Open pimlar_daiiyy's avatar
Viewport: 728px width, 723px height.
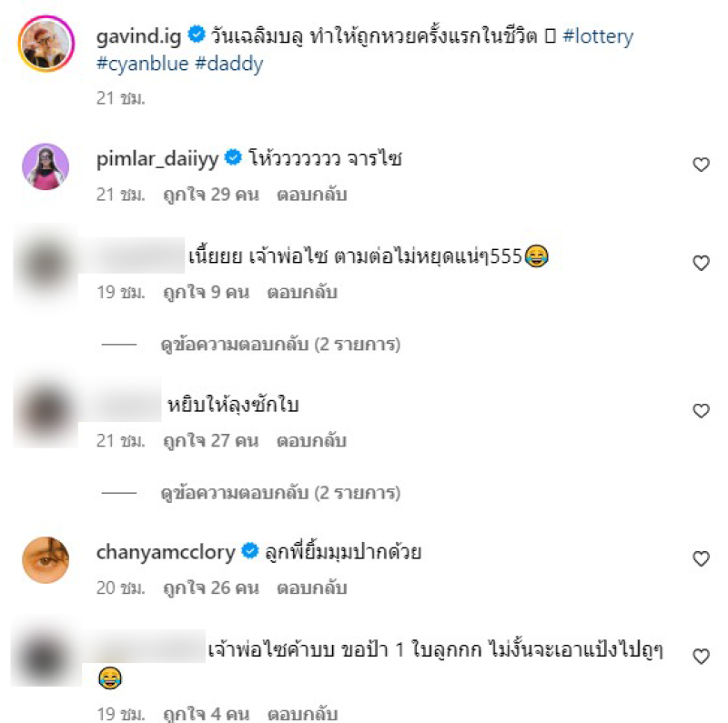pyautogui.click(x=45, y=166)
